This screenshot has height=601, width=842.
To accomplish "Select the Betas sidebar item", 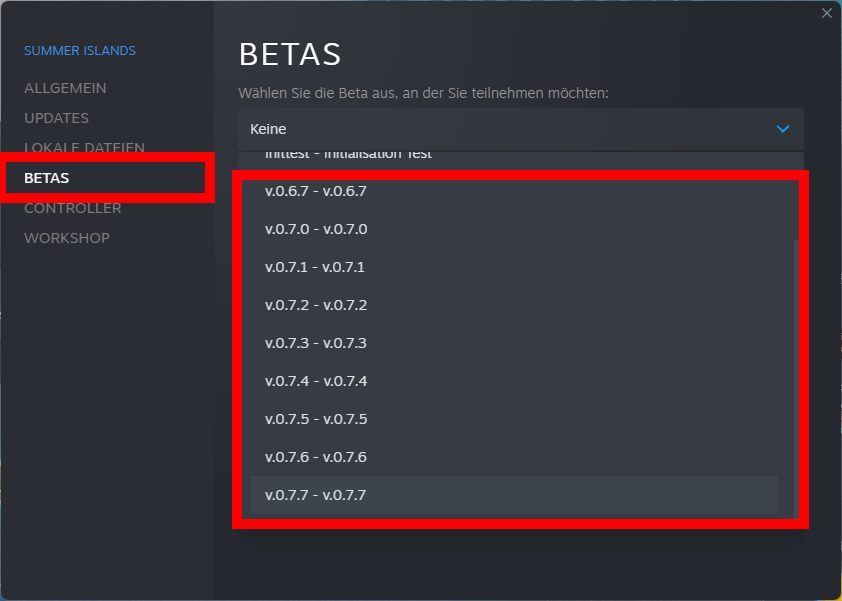I will click(x=47, y=178).
